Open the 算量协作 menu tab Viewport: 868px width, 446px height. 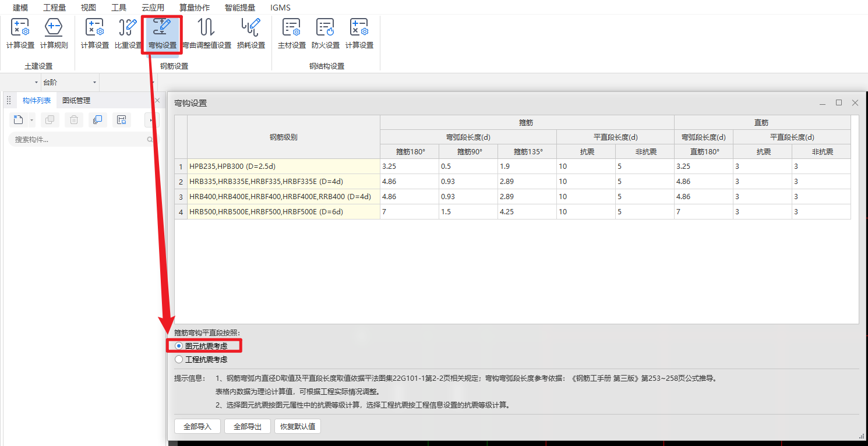tap(195, 8)
